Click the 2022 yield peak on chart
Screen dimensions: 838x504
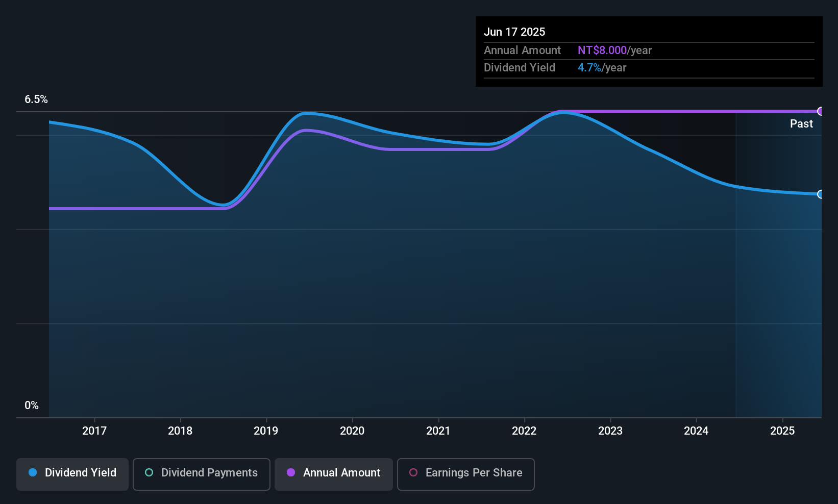click(564, 113)
